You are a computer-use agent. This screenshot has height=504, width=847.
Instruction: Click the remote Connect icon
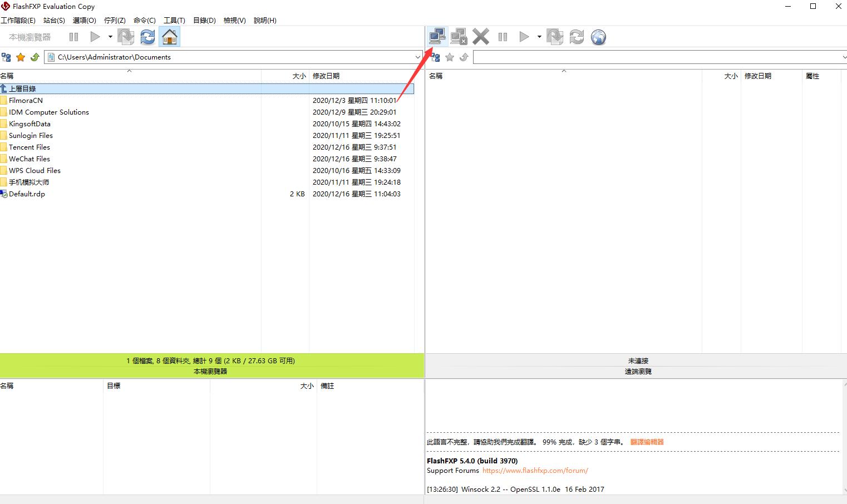(x=437, y=37)
